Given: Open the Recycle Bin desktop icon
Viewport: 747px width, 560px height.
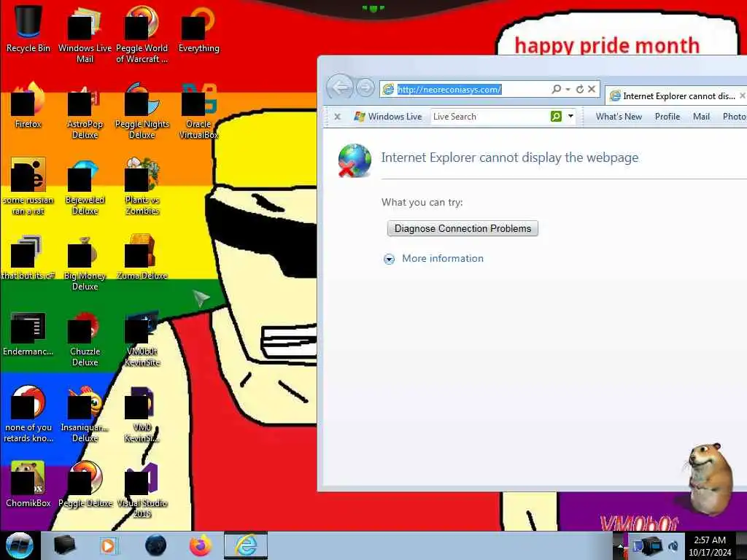Looking at the screenshot, I should 28,29.
